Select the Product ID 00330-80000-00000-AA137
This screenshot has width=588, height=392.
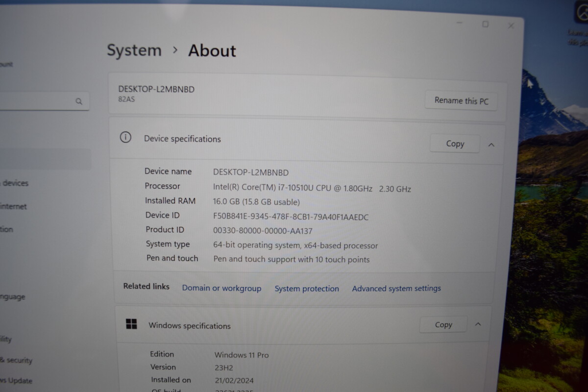[263, 231]
